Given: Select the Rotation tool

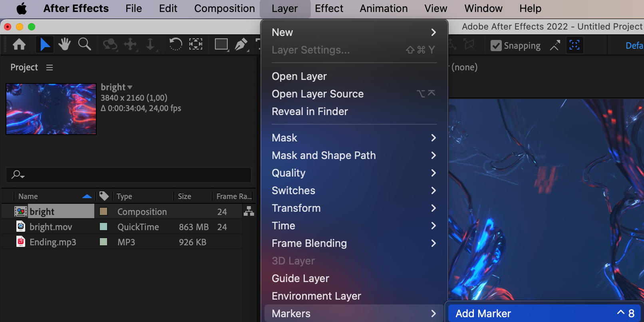Looking at the screenshot, I should pyautogui.click(x=175, y=44).
